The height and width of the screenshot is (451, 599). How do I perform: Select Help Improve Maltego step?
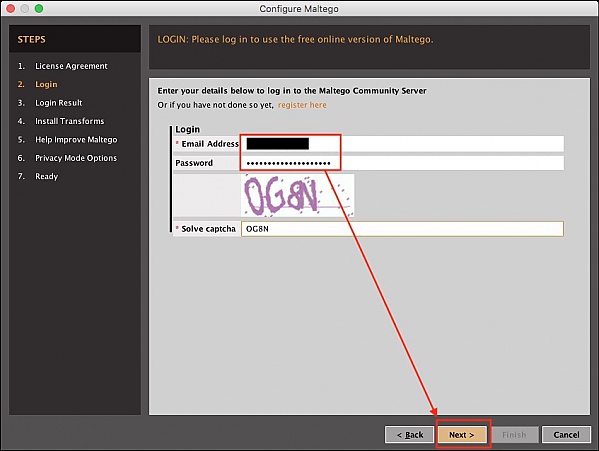click(x=76, y=139)
